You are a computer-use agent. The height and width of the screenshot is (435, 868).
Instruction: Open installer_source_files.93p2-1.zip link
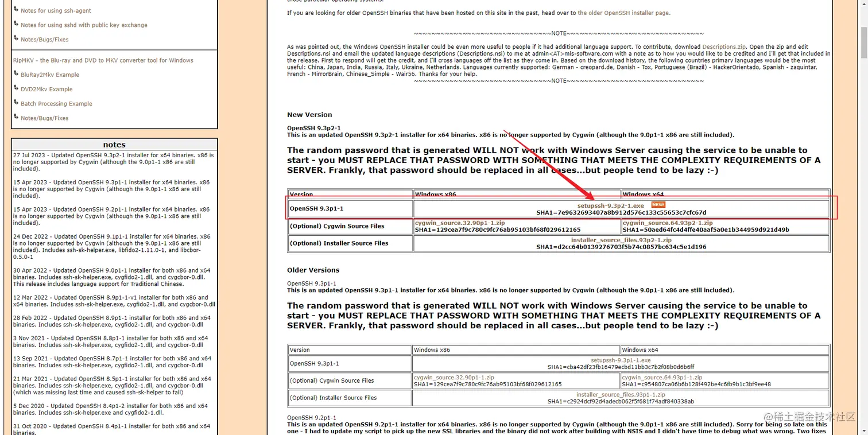click(x=621, y=240)
